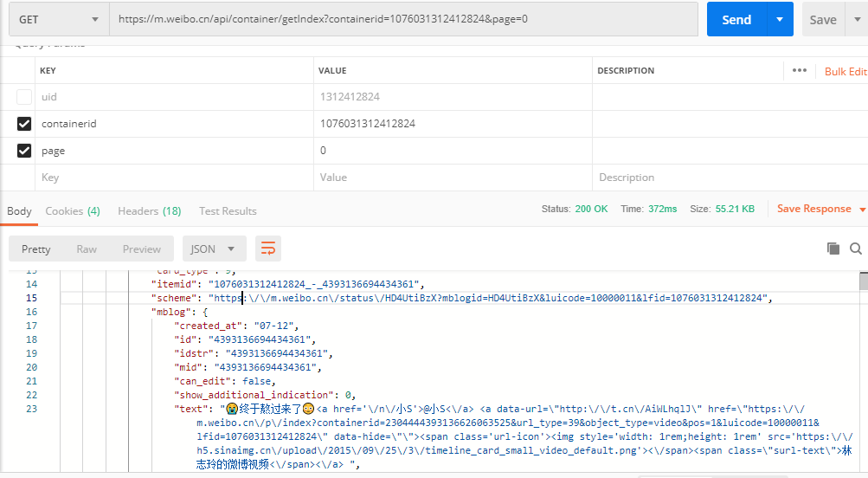The width and height of the screenshot is (868, 478).
Task: Click the empty Value placeholder field
Action: [453, 178]
